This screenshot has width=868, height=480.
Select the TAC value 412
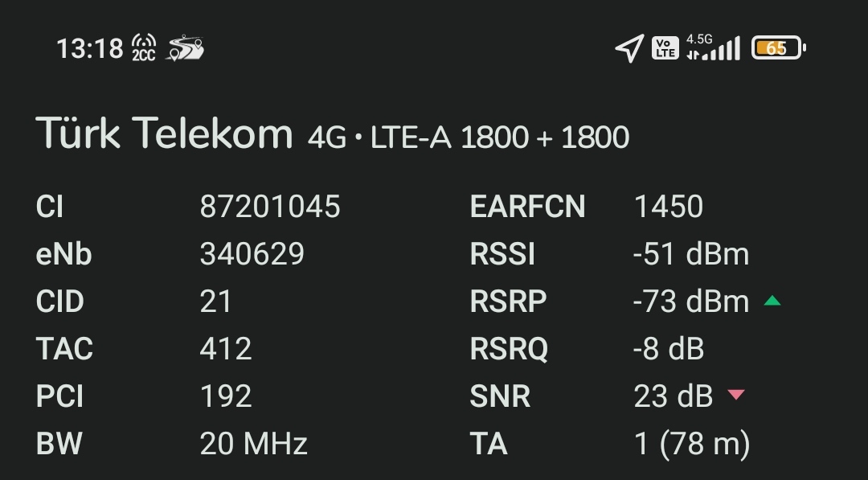(226, 349)
